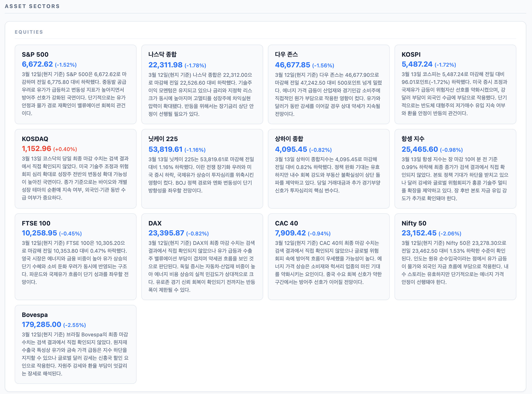Click the S&P 500 card title

tap(35, 54)
